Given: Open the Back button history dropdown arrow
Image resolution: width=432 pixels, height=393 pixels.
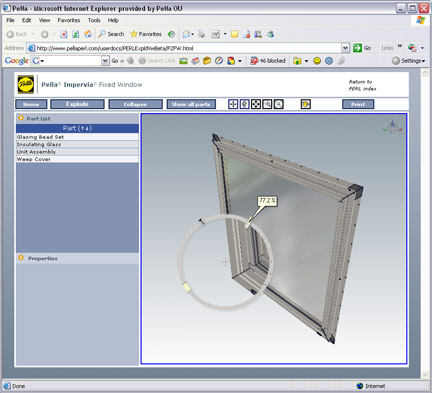Looking at the screenshot, I should tap(33, 34).
